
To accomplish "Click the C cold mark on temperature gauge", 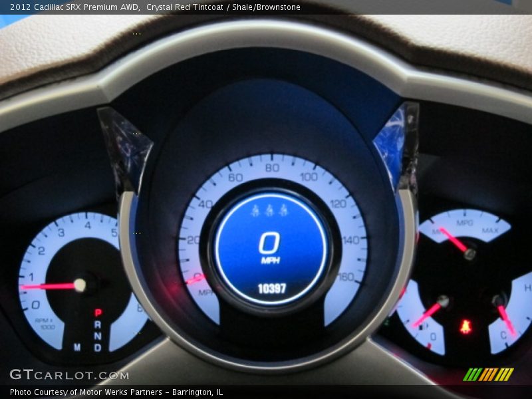I will tap(503, 335).
